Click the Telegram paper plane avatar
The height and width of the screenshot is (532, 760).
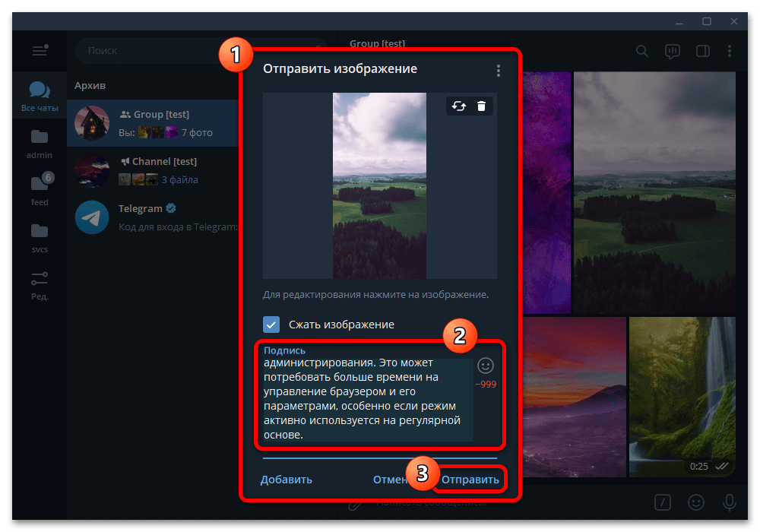(92, 217)
